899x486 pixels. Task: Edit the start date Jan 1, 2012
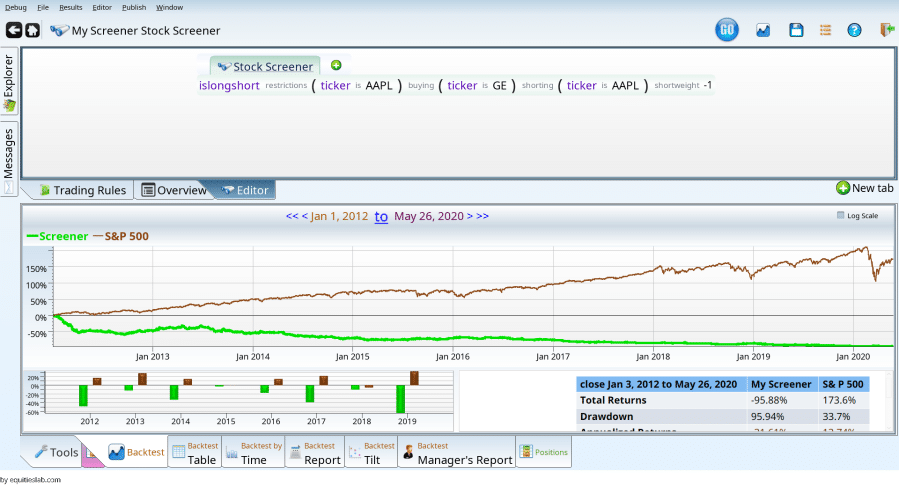339,216
